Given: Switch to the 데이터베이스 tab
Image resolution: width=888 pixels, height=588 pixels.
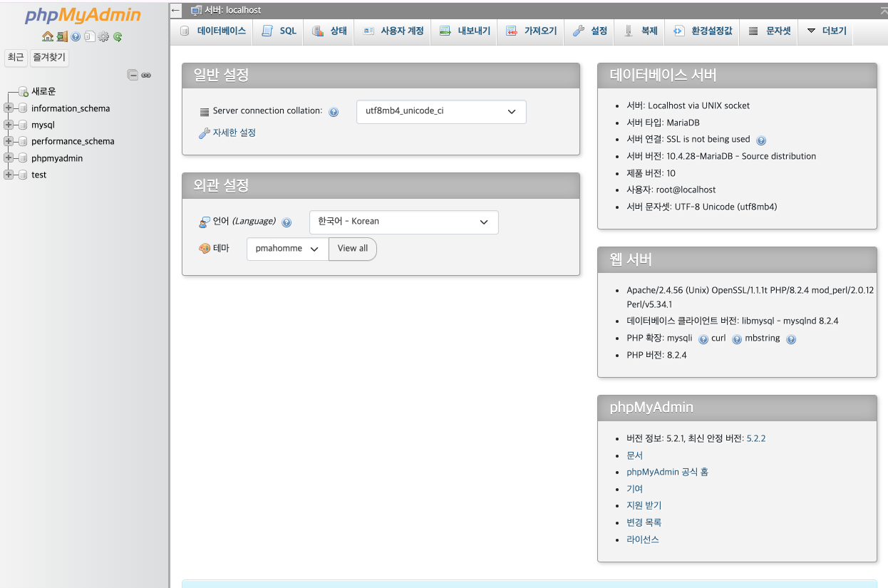Looking at the screenshot, I should point(213,31).
